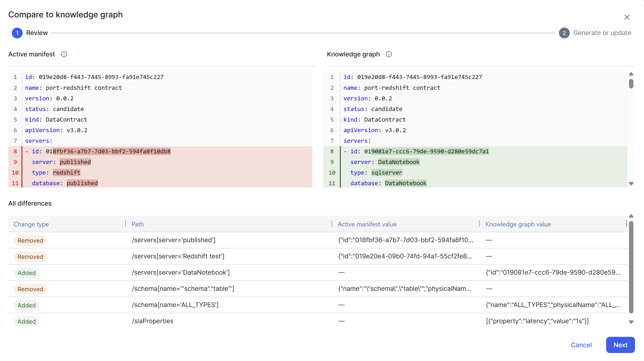Click the Knowledge graph value column header
This screenshot has height=361, width=644.
click(x=518, y=224)
